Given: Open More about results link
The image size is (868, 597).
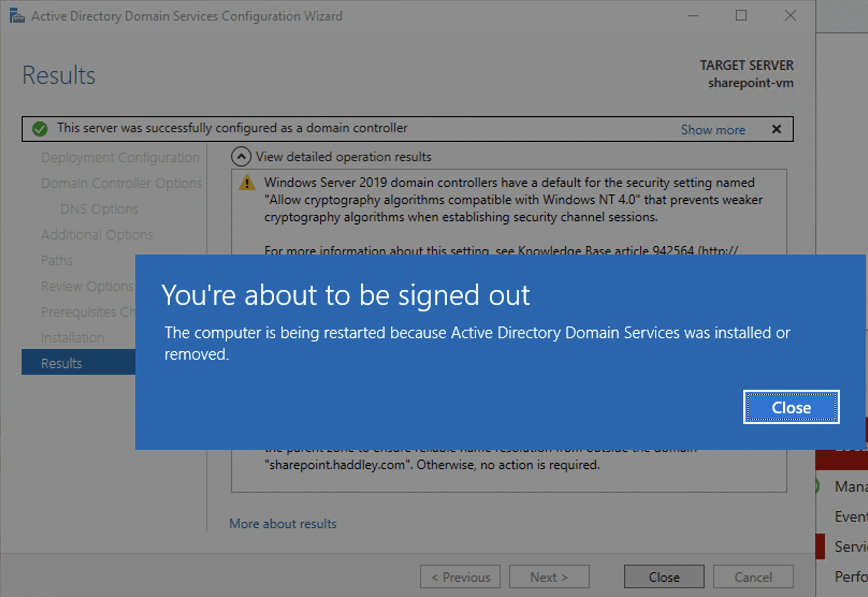Looking at the screenshot, I should click(x=283, y=523).
